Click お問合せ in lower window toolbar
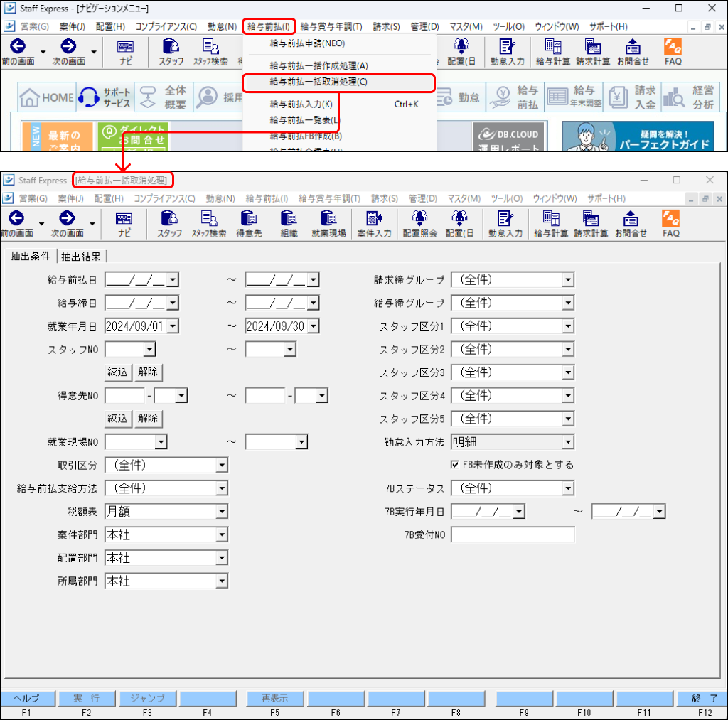The width and height of the screenshot is (728, 720). click(631, 224)
